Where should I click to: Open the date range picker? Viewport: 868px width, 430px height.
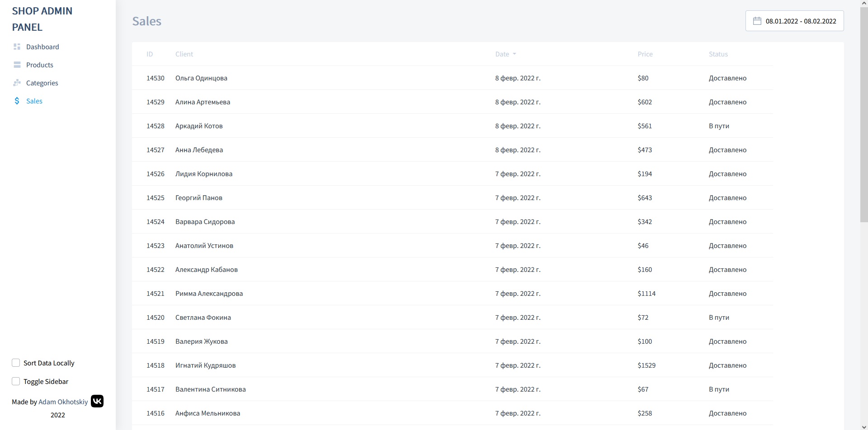[x=794, y=21]
